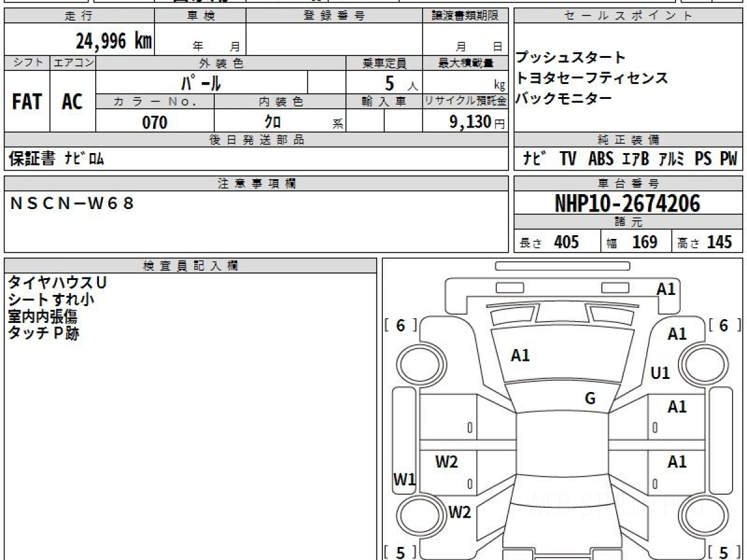Select the バックモニター sales point
Viewport: 747px width, 560px height.
(563, 98)
